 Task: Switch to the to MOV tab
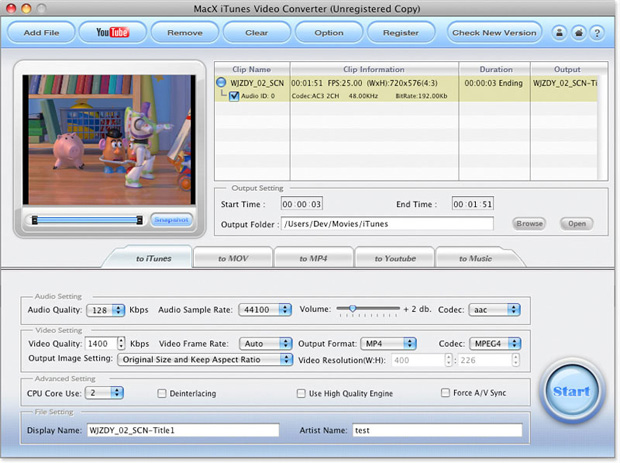pyautogui.click(x=233, y=258)
